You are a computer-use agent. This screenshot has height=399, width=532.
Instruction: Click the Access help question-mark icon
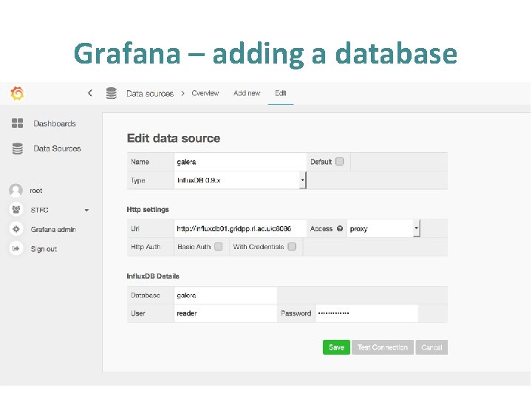[x=340, y=228]
